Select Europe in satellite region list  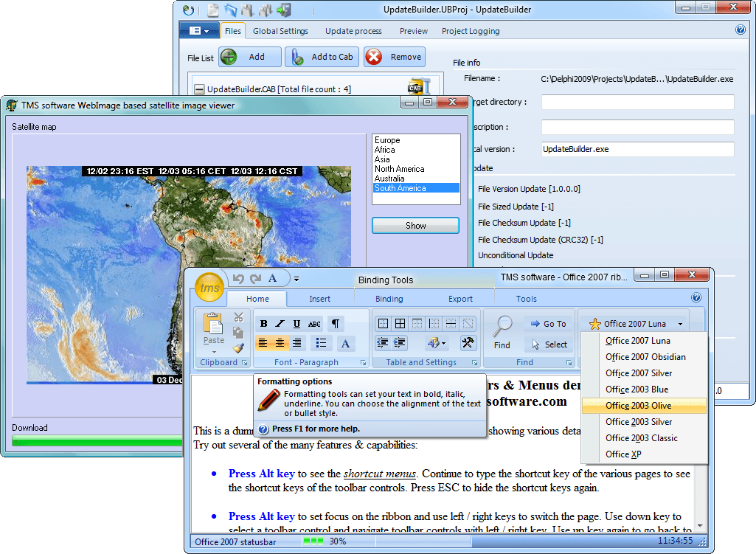tap(416, 140)
